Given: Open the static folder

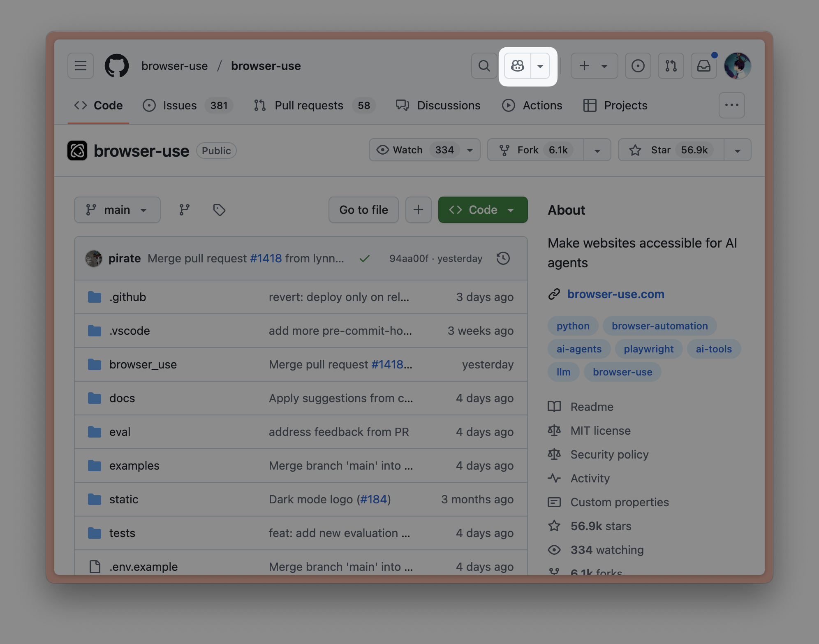Looking at the screenshot, I should (124, 499).
